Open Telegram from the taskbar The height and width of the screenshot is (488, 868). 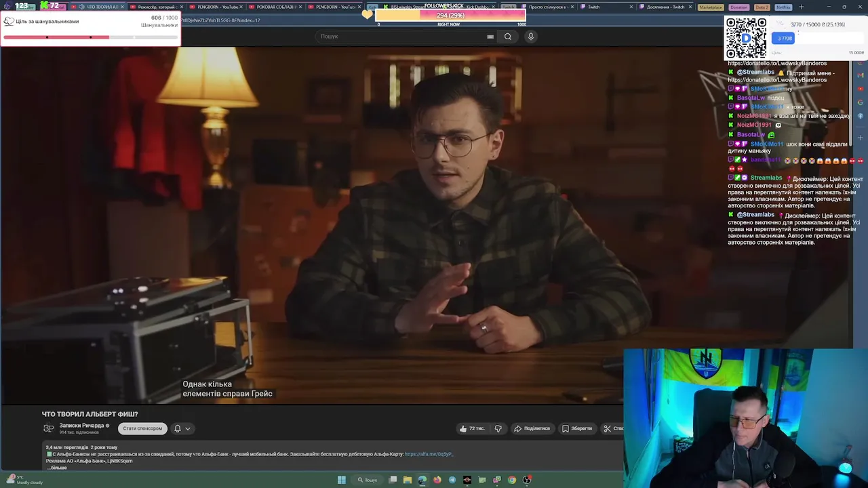click(452, 480)
